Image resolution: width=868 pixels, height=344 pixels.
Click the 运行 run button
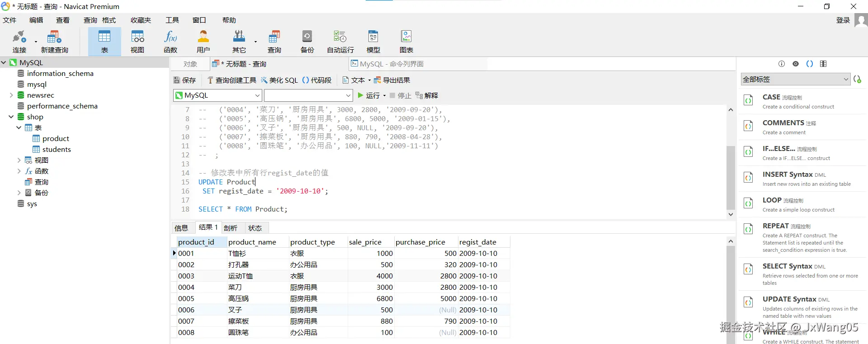369,95
